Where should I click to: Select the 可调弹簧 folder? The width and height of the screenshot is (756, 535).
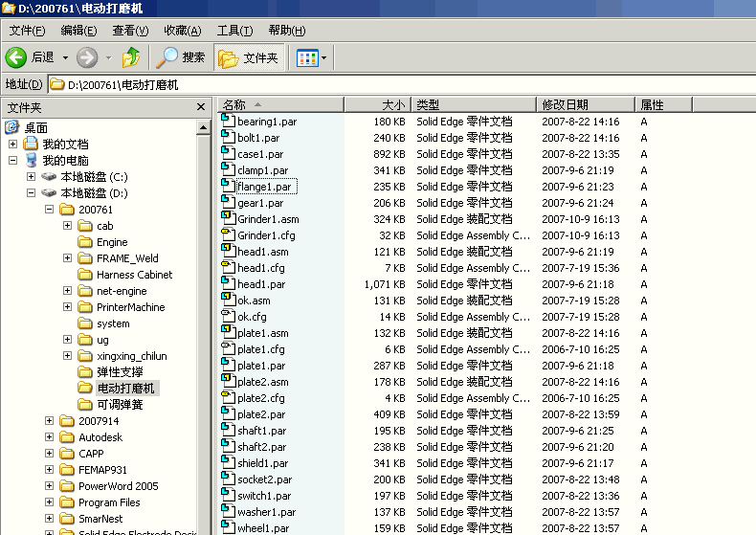tap(120, 405)
